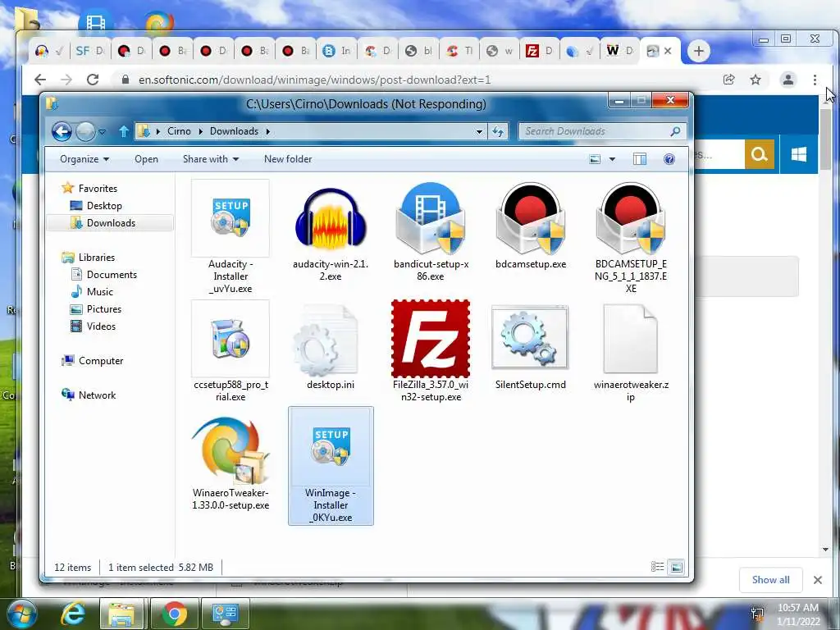
Task: Select bdcamsetup.exe file icon
Action: [x=531, y=218]
